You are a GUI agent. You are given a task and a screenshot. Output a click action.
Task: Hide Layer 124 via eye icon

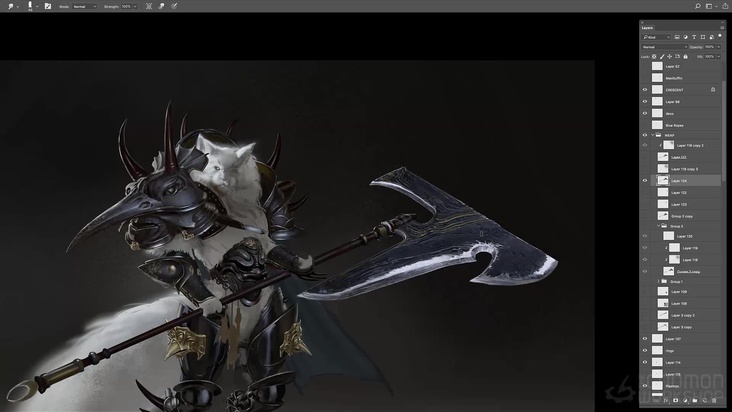(x=645, y=181)
